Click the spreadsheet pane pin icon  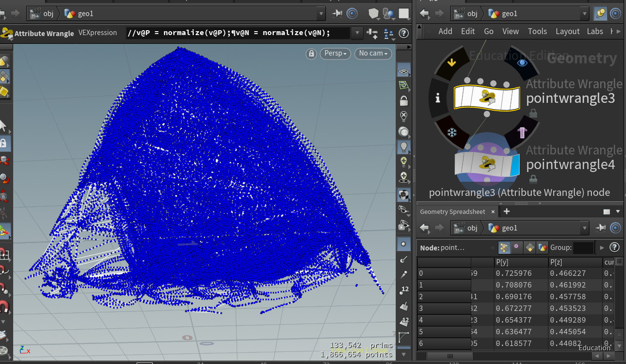tap(601, 228)
